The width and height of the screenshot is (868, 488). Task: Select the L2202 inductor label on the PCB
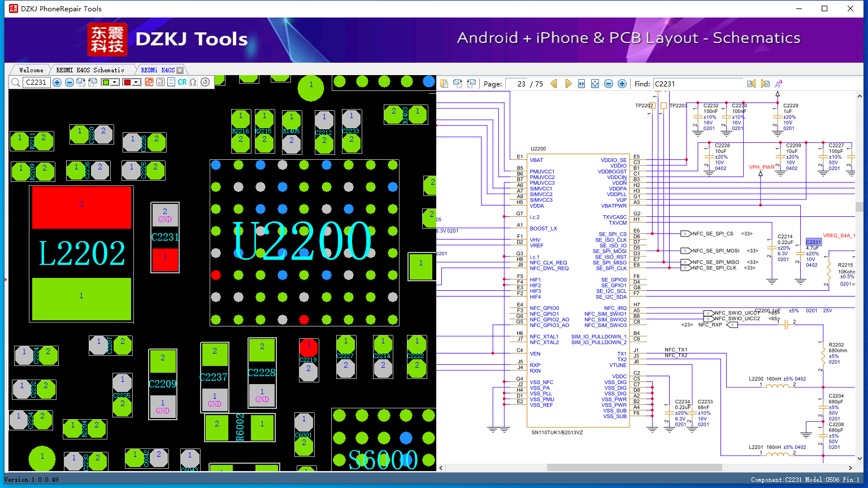(x=82, y=253)
